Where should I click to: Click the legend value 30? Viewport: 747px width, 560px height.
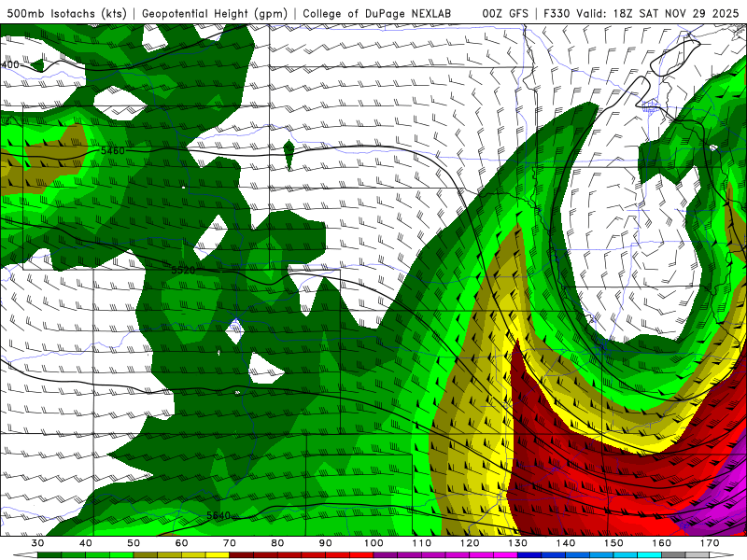coord(37,543)
